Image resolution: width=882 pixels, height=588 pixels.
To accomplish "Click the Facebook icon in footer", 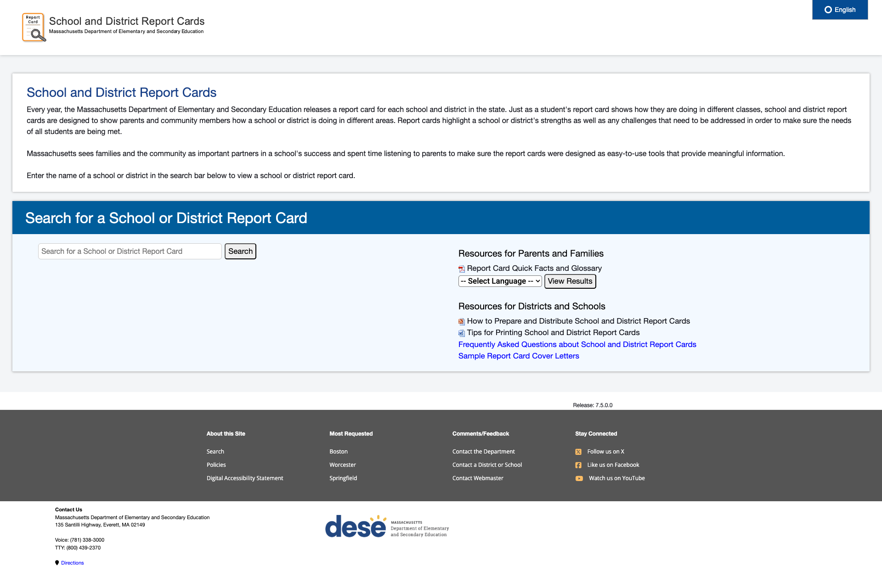I will click(x=578, y=465).
